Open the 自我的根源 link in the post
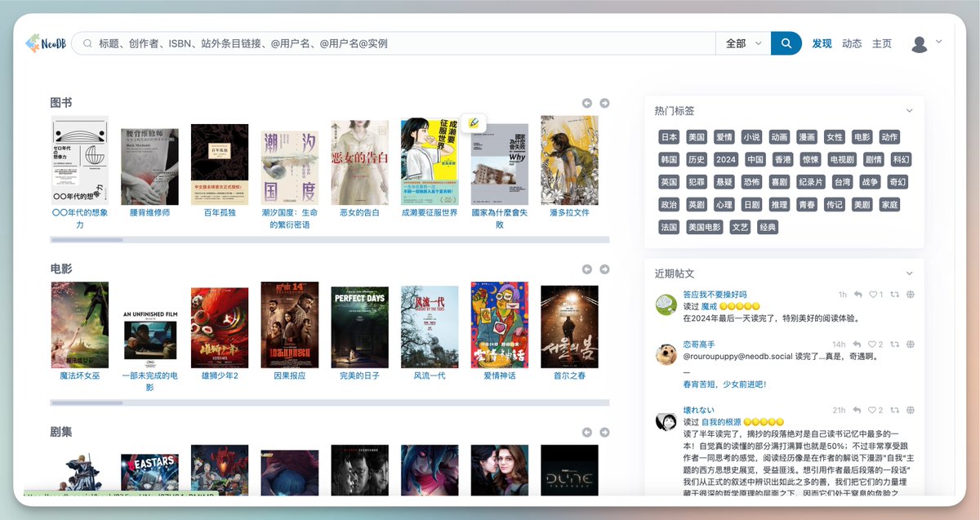980x520 pixels. 721,422
